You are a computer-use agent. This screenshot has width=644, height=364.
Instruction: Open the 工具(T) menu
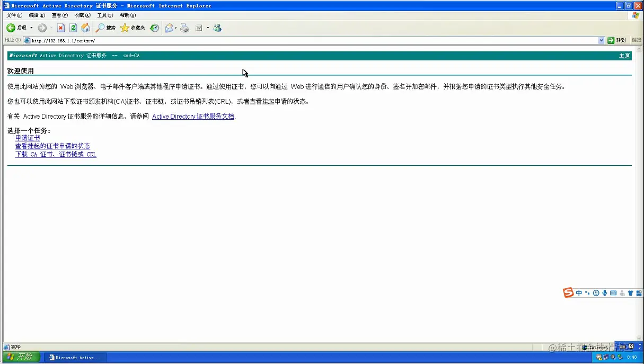(x=105, y=15)
